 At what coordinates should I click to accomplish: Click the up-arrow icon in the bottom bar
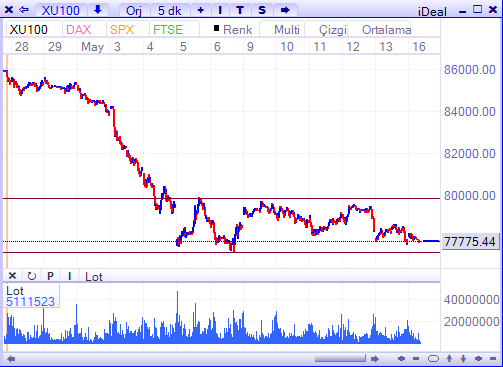[449, 359]
